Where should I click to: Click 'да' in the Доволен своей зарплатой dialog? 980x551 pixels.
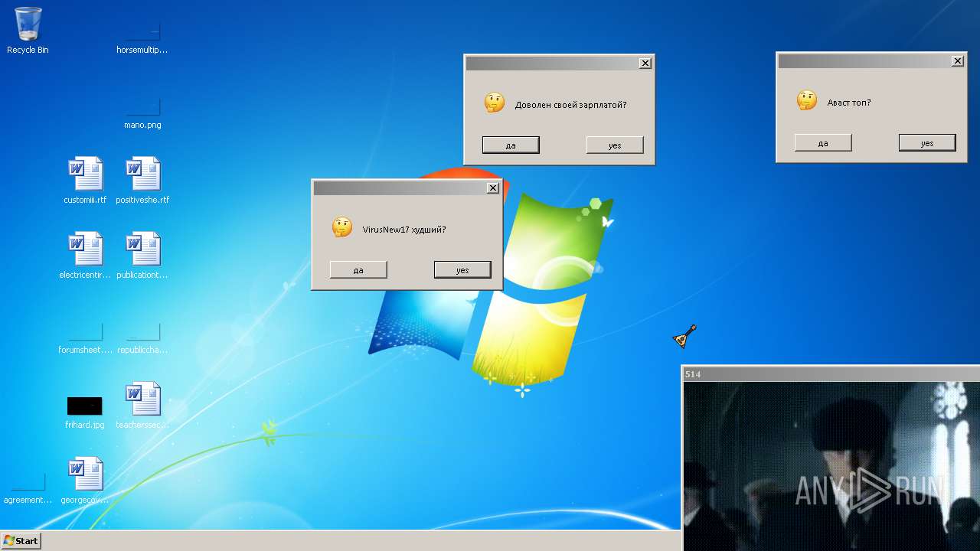click(511, 145)
